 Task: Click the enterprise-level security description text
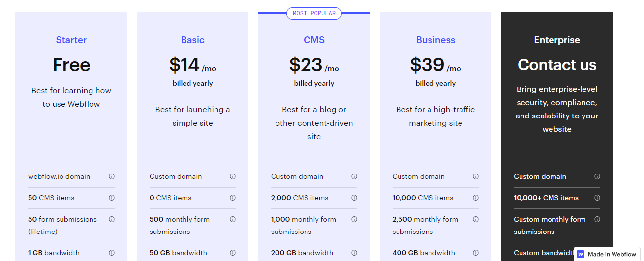(x=557, y=109)
